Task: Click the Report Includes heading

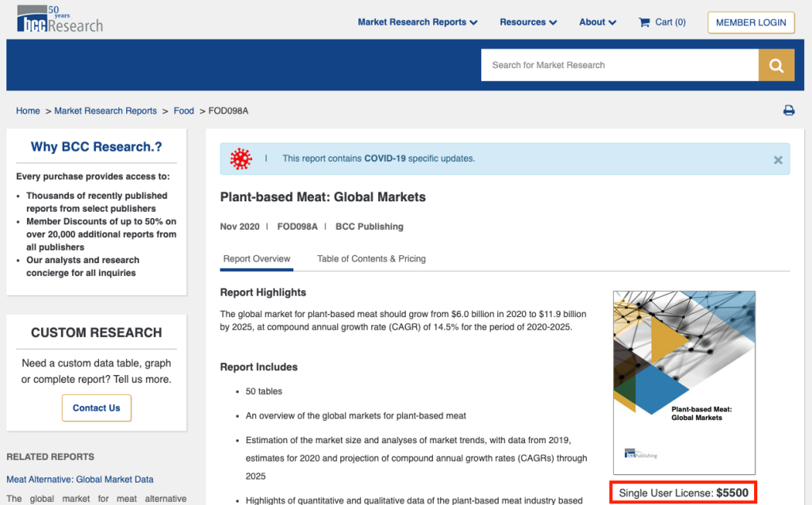Action: point(259,367)
